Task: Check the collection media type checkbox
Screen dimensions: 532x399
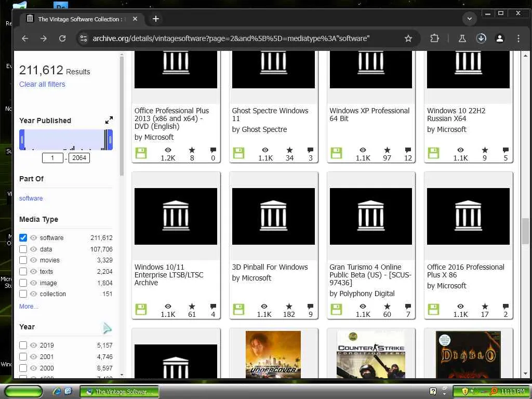Action: pos(23,294)
